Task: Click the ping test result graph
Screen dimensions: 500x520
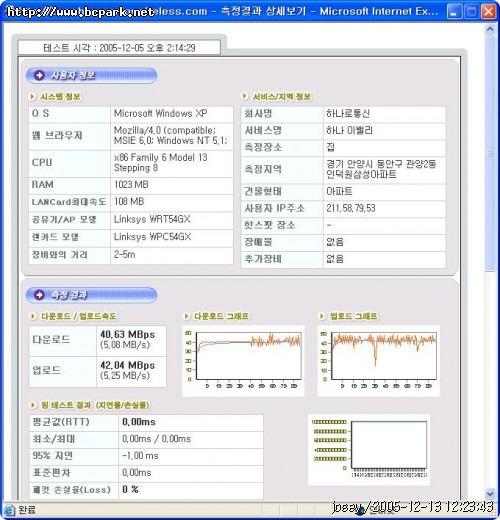Action: [369, 450]
